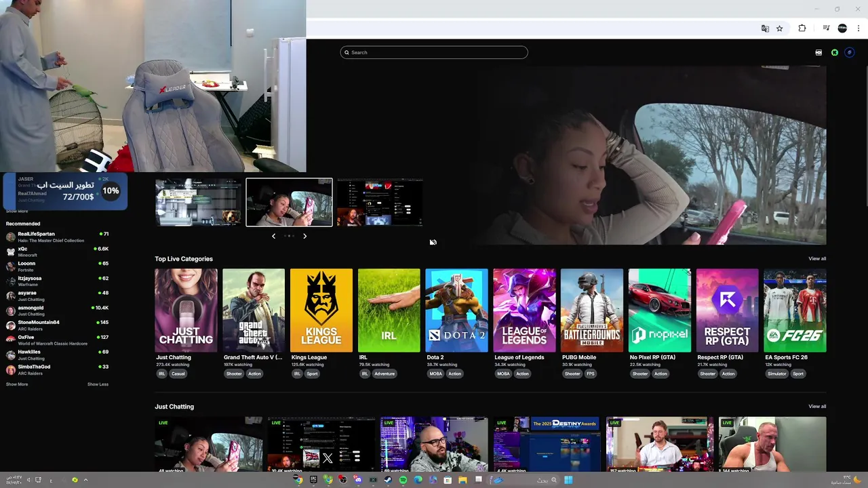This screenshot has height=488, width=868.
Task: Click the Sport tag under Kings League
Action: click(312, 373)
